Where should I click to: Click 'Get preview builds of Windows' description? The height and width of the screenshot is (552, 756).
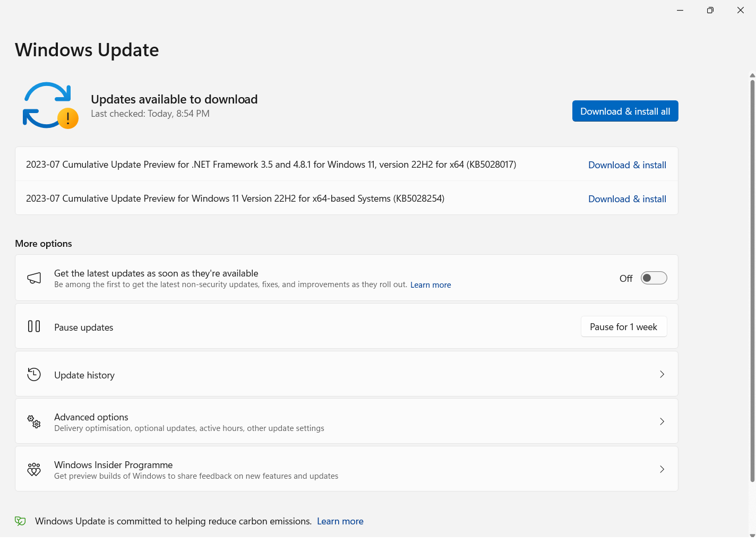tap(196, 476)
